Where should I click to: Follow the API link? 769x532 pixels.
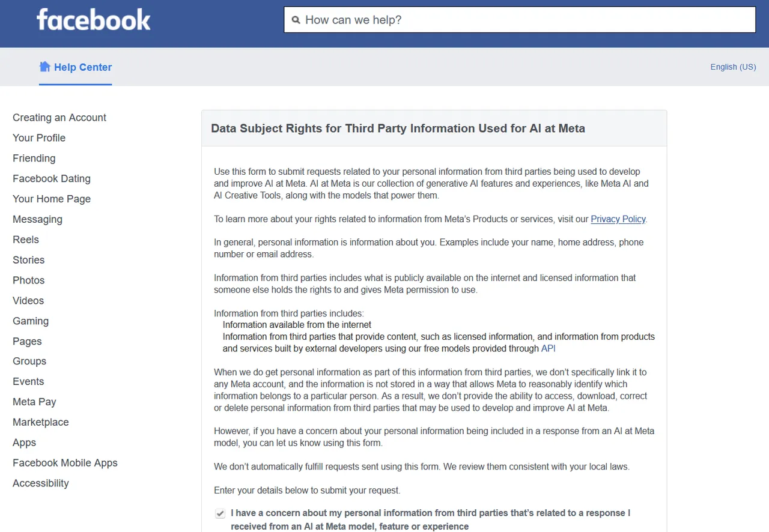coord(549,348)
